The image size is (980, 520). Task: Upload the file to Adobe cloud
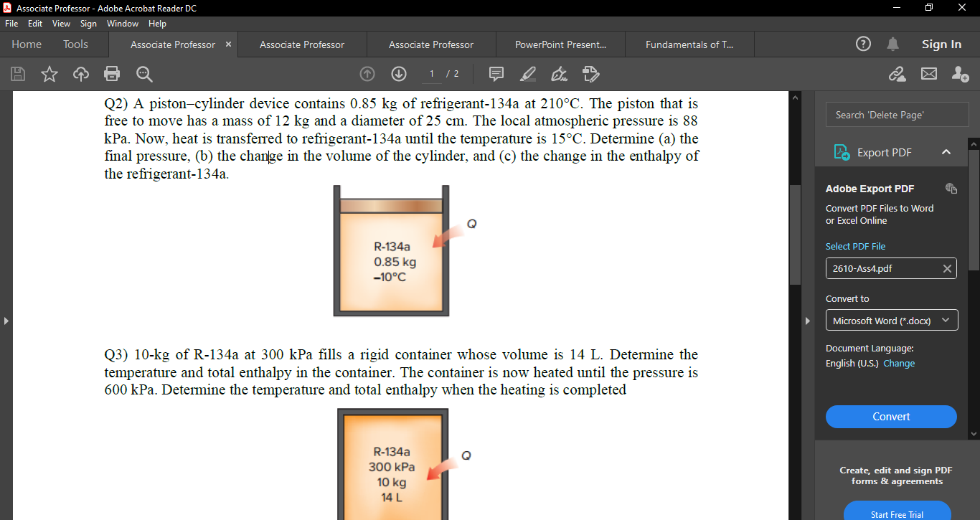pyautogui.click(x=80, y=74)
